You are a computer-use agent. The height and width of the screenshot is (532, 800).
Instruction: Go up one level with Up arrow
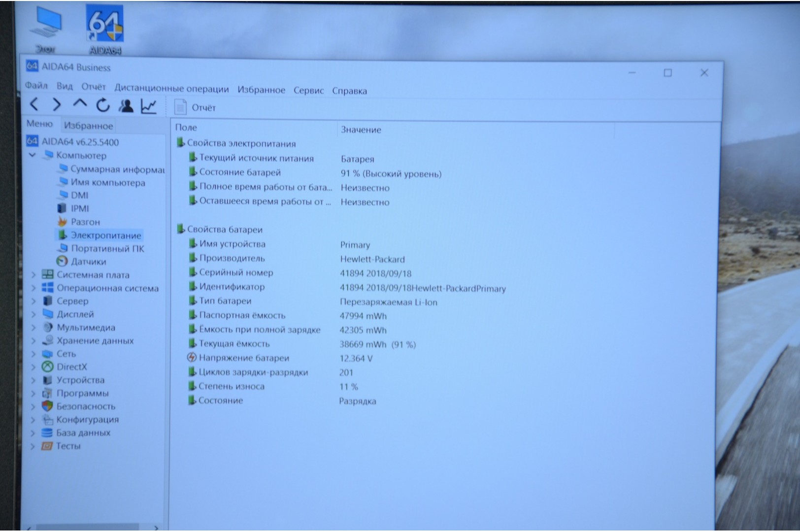[80, 104]
